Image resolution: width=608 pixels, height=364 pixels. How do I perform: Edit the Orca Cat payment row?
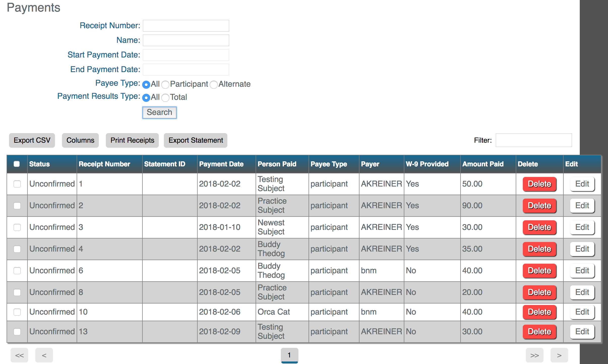click(x=582, y=312)
